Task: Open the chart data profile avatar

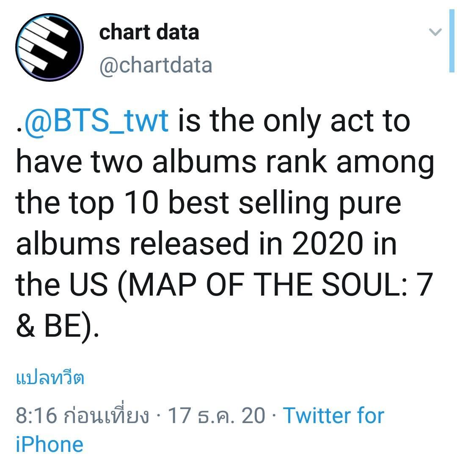Action: pyautogui.click(x=50, y=47)
